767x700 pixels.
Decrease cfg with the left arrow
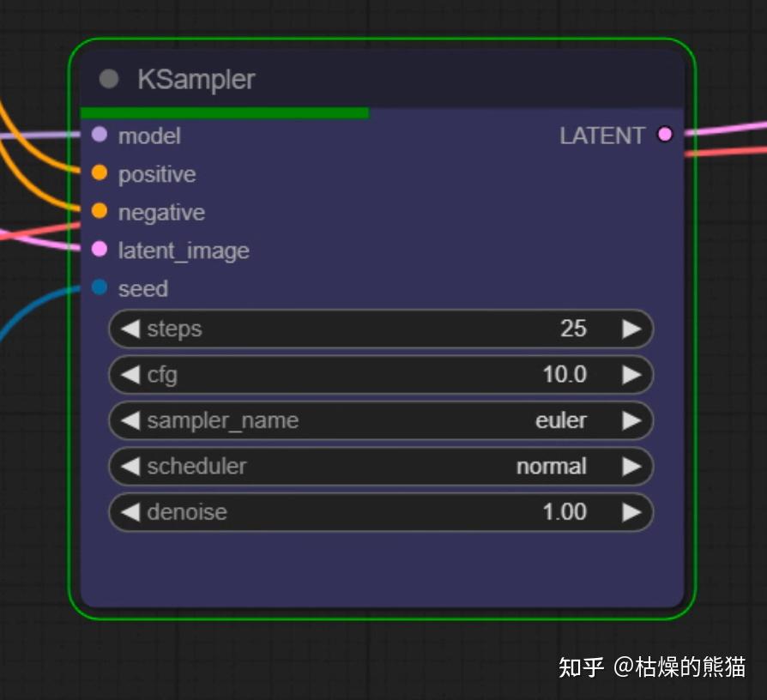point(130,375)
